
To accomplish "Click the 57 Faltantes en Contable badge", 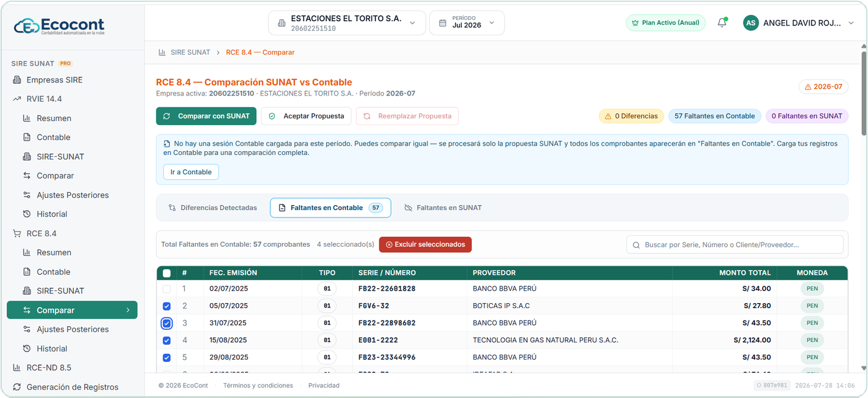I will point(715,116).
